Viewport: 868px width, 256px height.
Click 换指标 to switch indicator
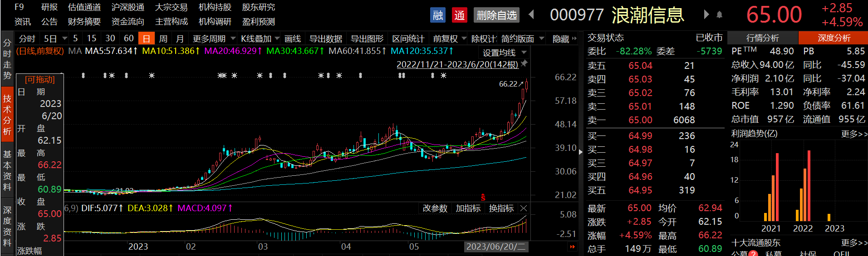[x=501, y=208]
